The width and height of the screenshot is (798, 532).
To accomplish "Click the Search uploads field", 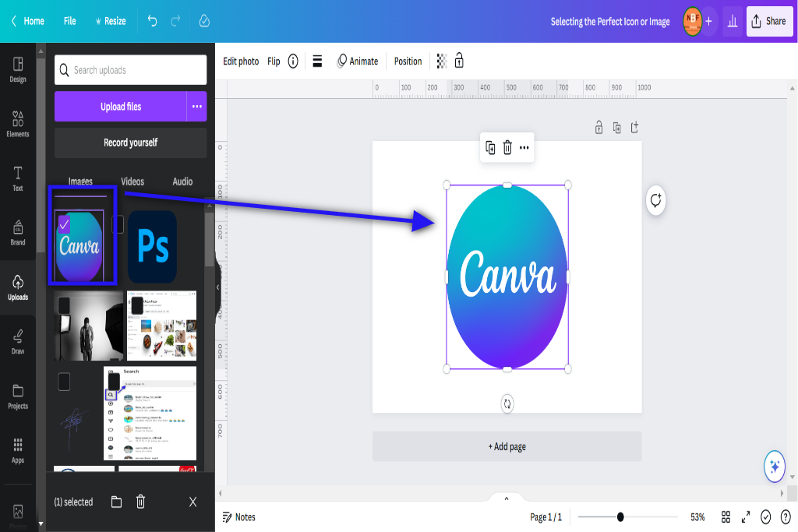I will [x=130, y=69].
